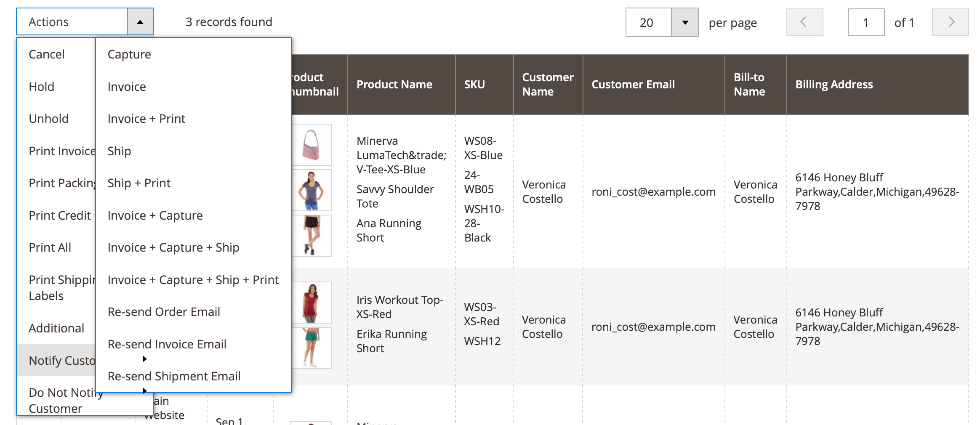Click the '3 records found' text

point(229,22)
